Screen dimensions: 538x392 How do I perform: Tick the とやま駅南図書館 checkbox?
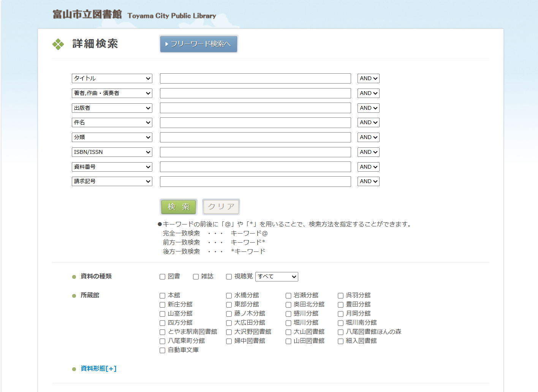point(163,332)
